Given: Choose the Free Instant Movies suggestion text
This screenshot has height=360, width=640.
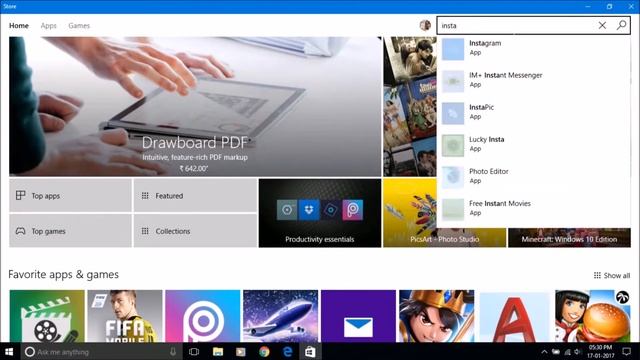Looking at the screenshot, I should [500, 203].
